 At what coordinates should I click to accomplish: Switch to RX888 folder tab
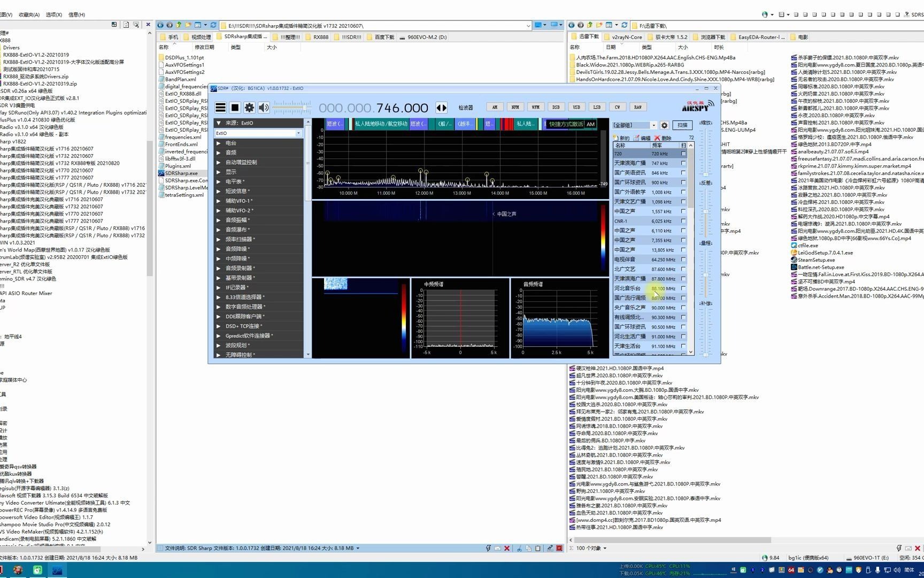[317, 37]
